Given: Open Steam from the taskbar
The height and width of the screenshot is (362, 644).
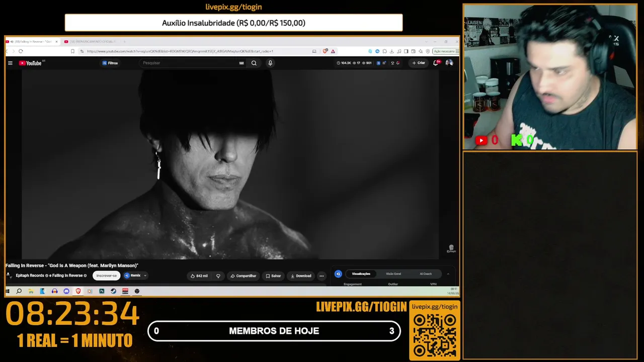Looking at the screenshot, I should (113, 291).
